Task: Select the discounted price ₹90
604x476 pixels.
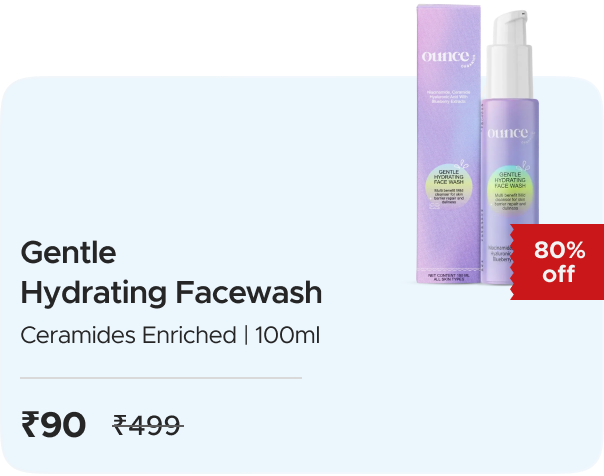Action: tap(53, 424)
